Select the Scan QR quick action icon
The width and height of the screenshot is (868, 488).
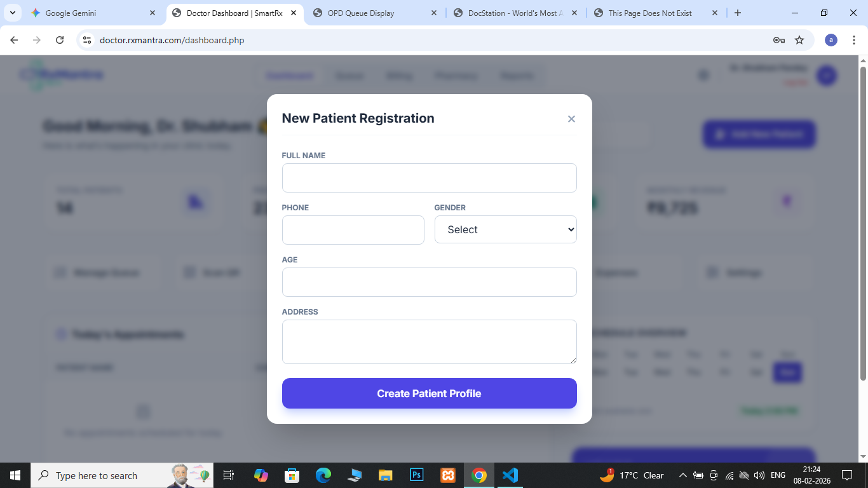click(189, 272)
